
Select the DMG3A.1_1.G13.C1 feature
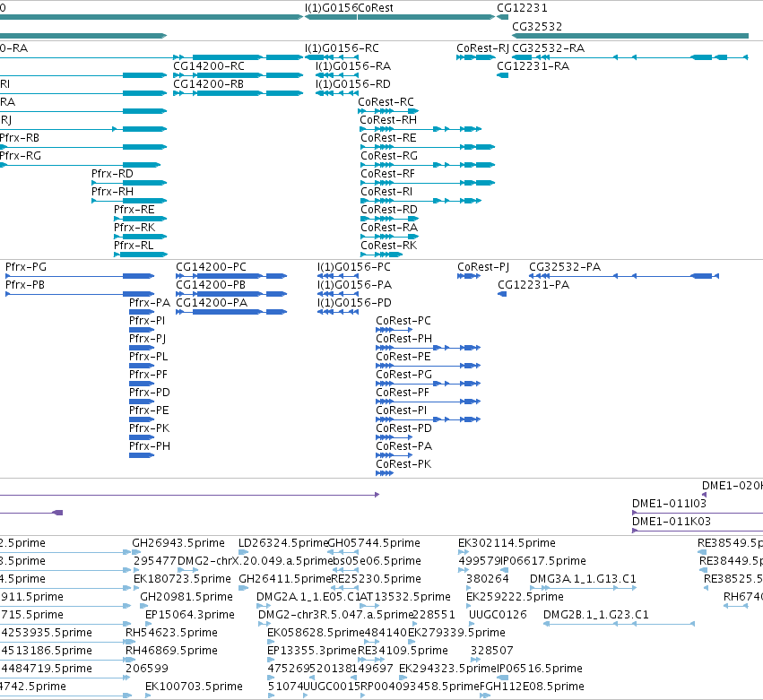(583, 579)
